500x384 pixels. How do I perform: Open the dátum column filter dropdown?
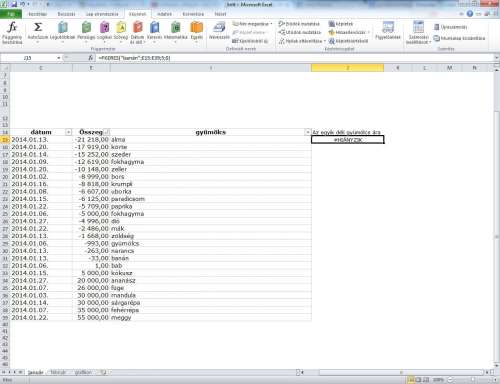[68, 132]
